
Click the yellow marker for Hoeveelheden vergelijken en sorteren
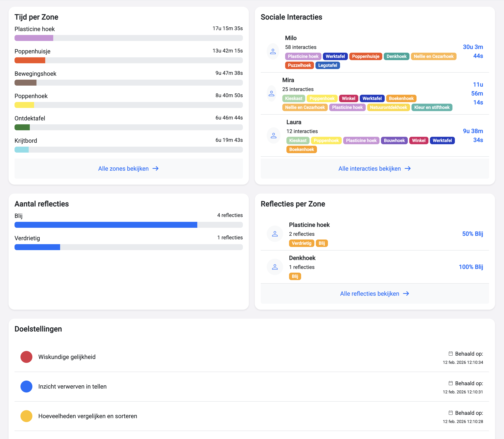(26, 416)
